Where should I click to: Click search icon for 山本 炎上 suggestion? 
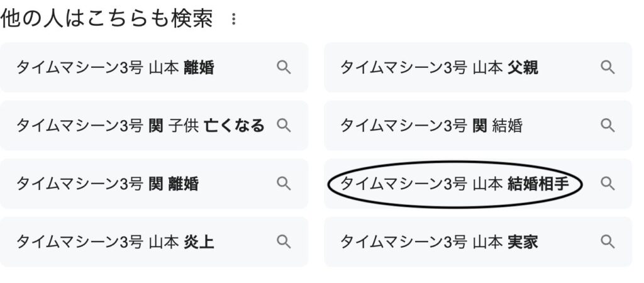coord(284,241)
